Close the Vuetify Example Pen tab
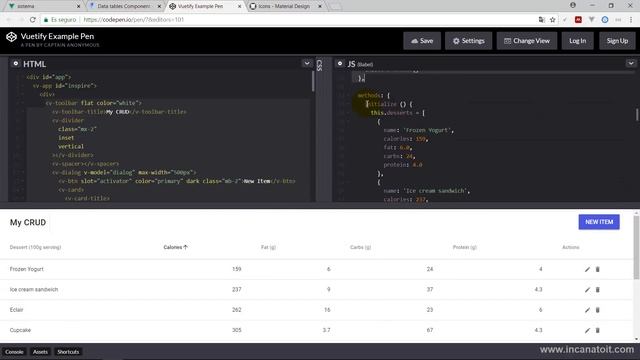This screenshot has height=360, width=640. pos(240,6)
